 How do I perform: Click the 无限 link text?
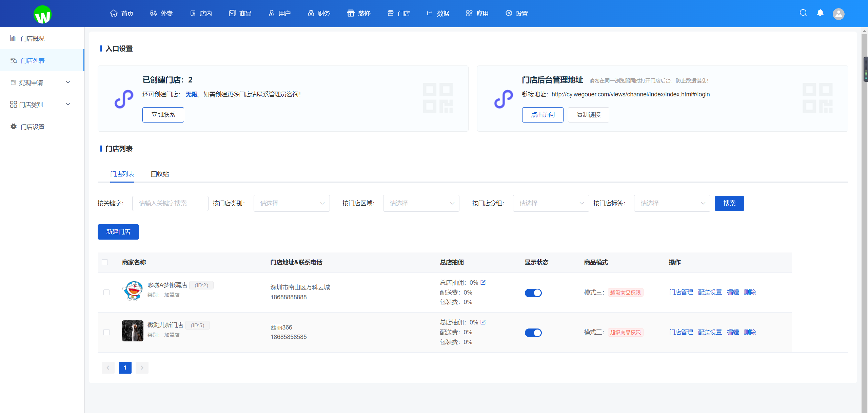click(191, 94)
